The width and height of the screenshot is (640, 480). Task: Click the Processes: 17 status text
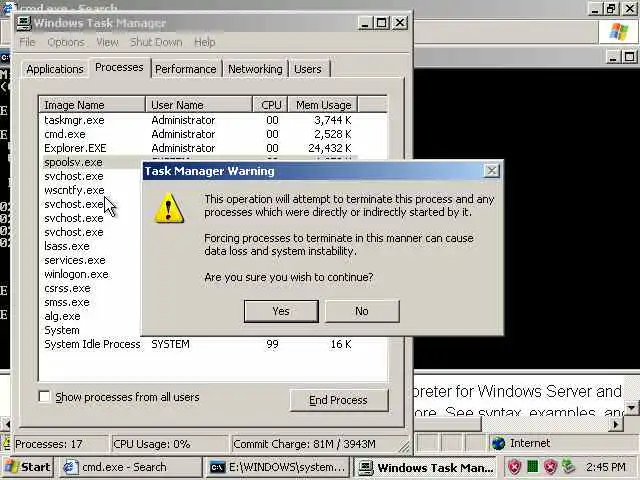click(x=49, y=444)
